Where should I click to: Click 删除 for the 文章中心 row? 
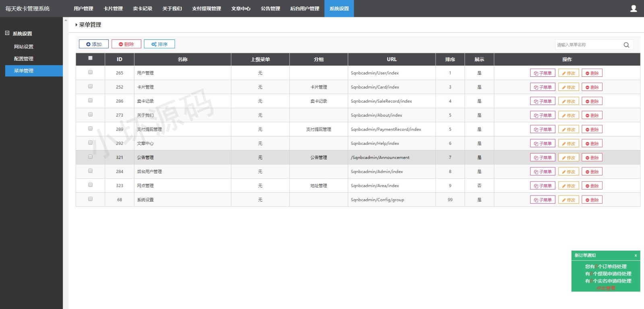point(592,144)
